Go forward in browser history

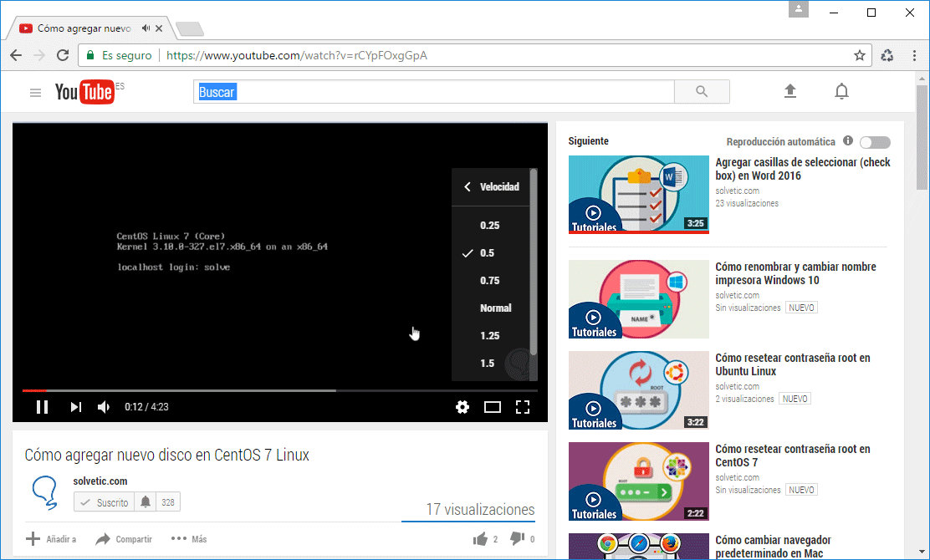(x=39, y=55)
